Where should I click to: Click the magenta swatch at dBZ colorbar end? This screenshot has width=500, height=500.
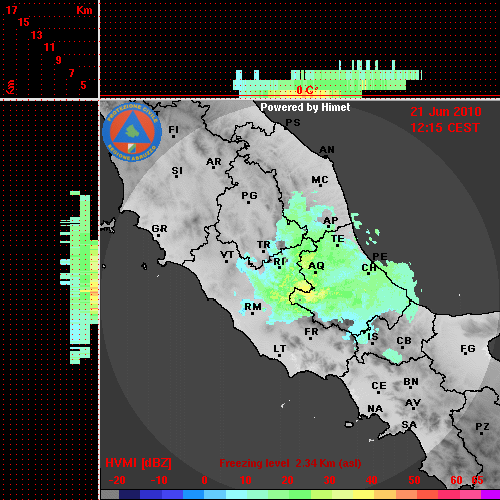click(489, 495)
